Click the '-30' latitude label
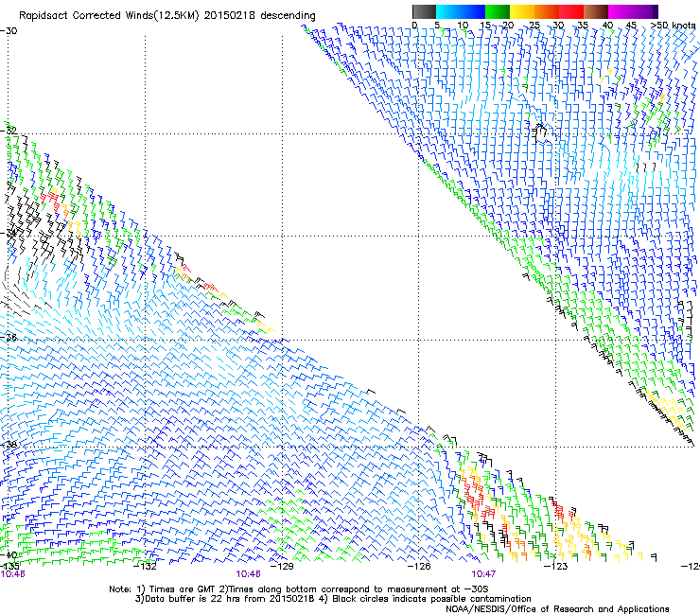700x615 pixels. pyautogui.click(x=9, y=31)
